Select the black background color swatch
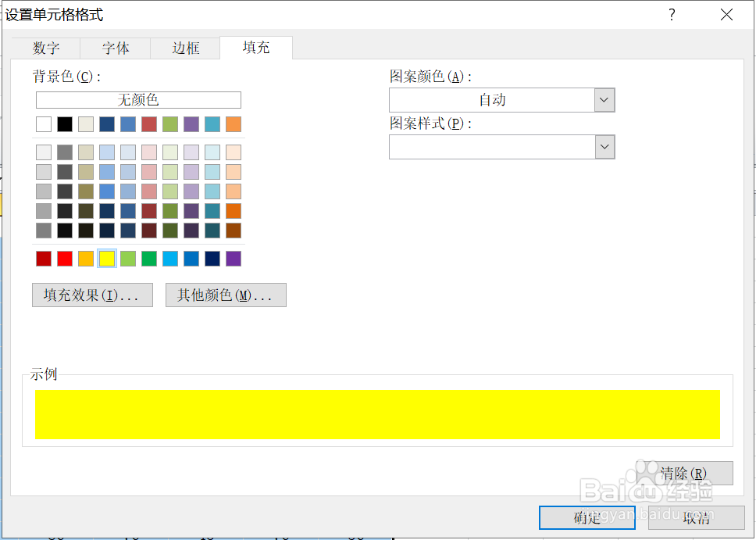The image size is (756, 540). (x=64, y=123)
